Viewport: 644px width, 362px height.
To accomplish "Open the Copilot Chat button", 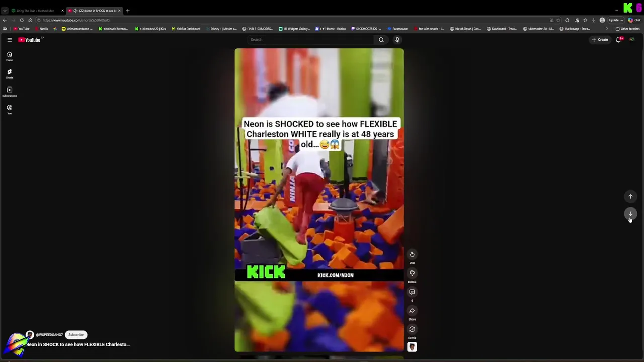I will (x=634, y=20).
